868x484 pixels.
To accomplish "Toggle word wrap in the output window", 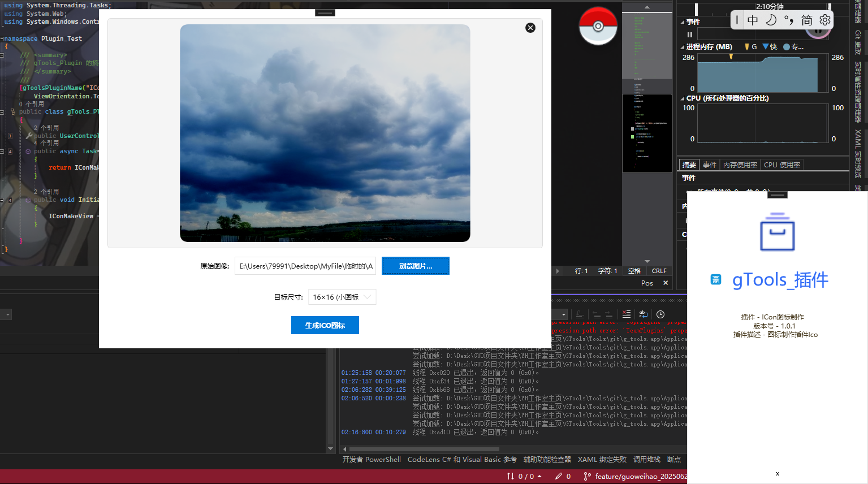I will point(644,314).
